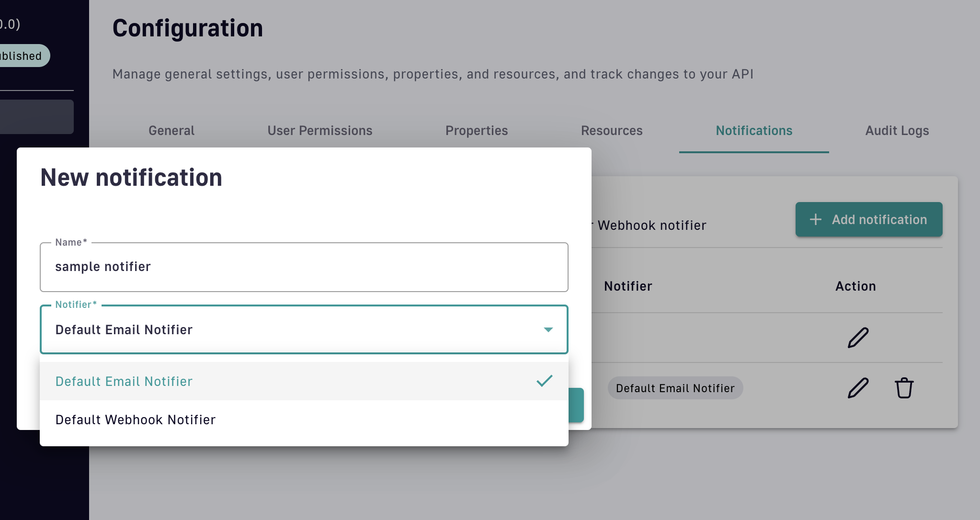Viewport: 980px width, 520px height.
Task: Click the highlighted sidebar menu item
Action: click(36, 117)
